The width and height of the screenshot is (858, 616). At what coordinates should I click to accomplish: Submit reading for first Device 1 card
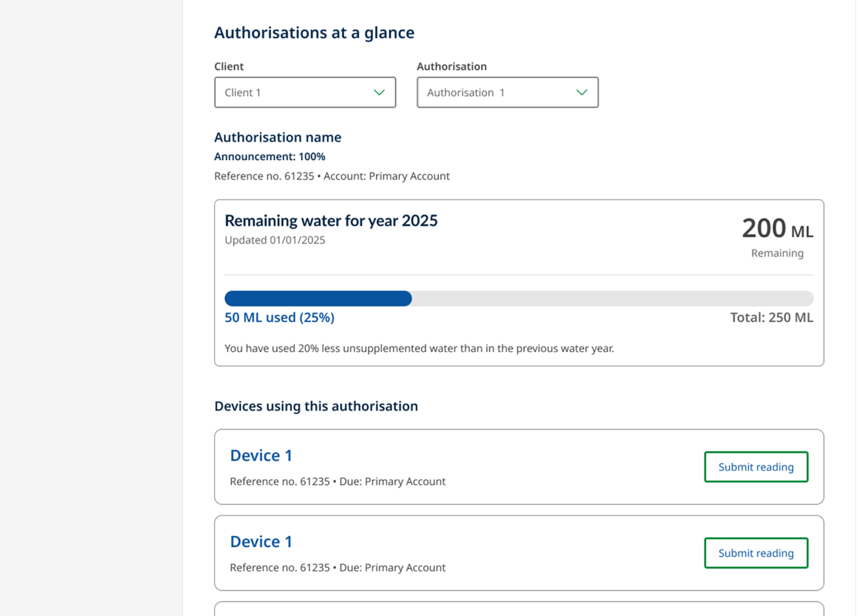756,467
